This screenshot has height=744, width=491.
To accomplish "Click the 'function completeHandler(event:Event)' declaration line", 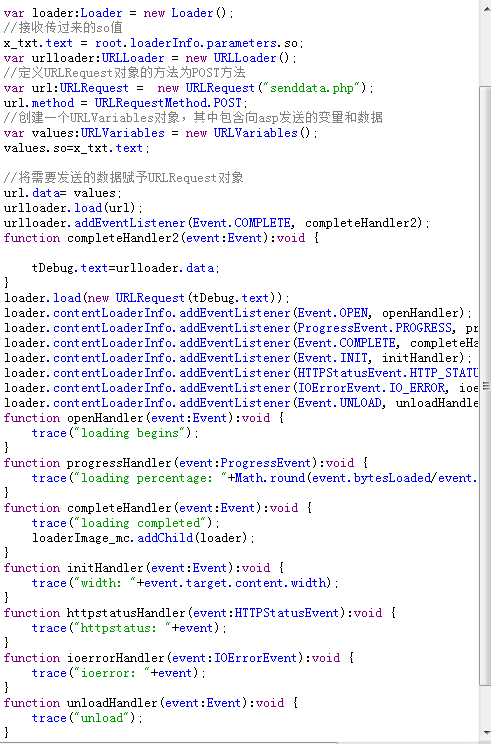I will point(157,508).
